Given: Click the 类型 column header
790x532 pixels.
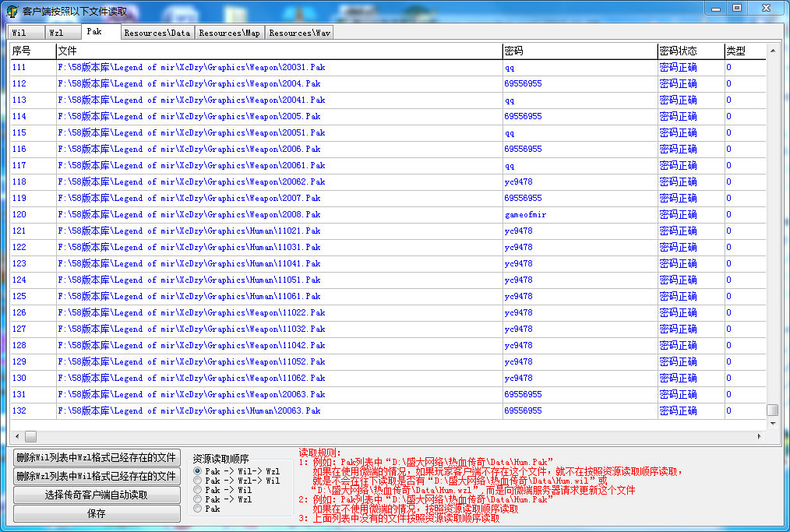Looking at the screenshot, I should tap(745, 51).
